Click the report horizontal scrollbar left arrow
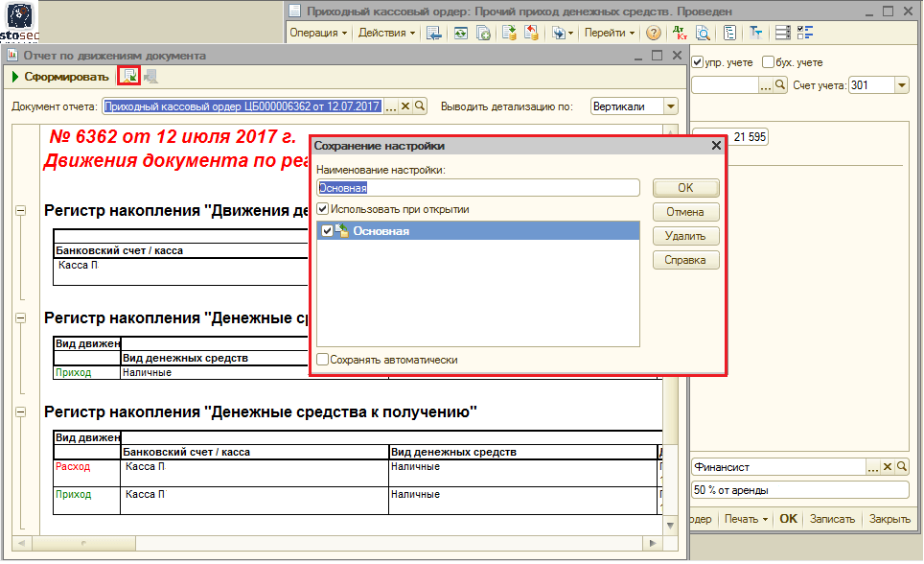The width and height of the screenshot is (924, 564). (x=21, y=543)
